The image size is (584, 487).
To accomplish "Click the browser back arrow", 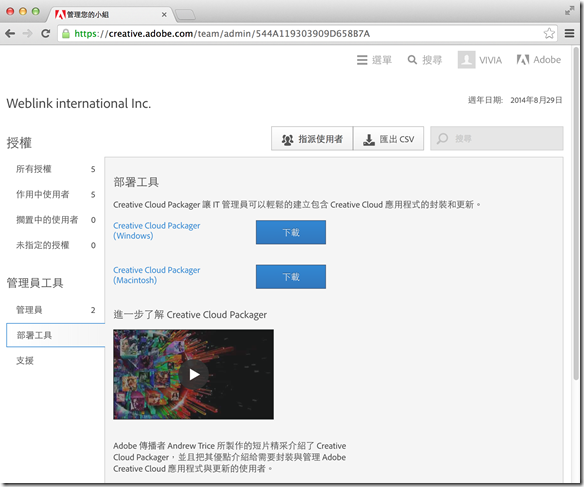I will click(x=10, y=34).
